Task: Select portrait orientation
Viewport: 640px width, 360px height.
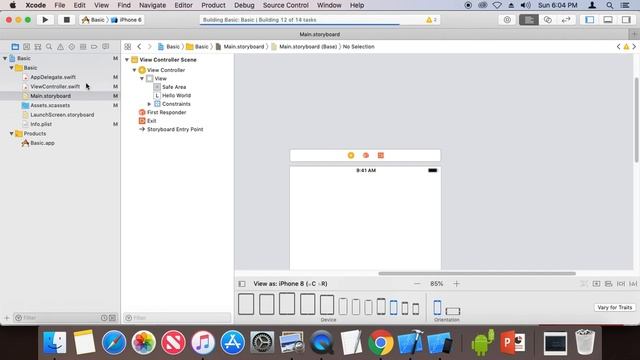Action: click(437, 307)
